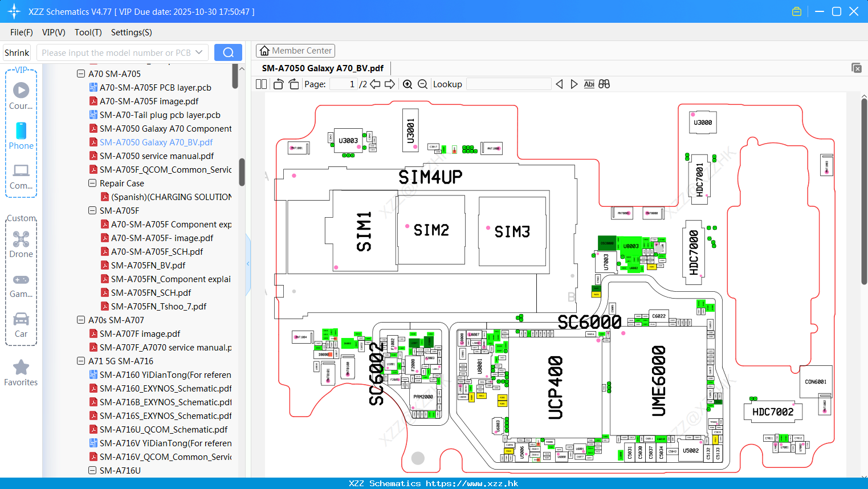Open SM-A7160_EXYNOS_Schematic.pdf
The width and height of the screenshot is (868, 489).
[x=165, y=389]
